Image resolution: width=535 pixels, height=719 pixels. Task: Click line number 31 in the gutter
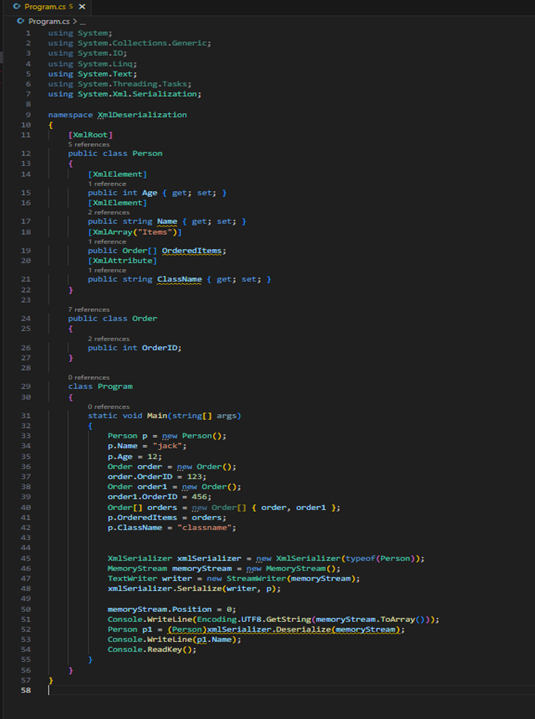point(26,416)
